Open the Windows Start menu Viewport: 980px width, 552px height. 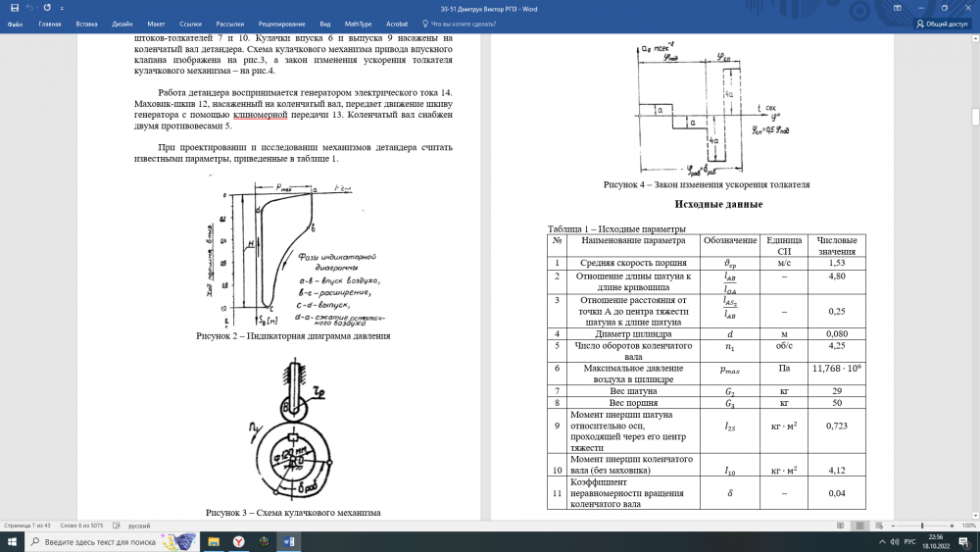12,542
